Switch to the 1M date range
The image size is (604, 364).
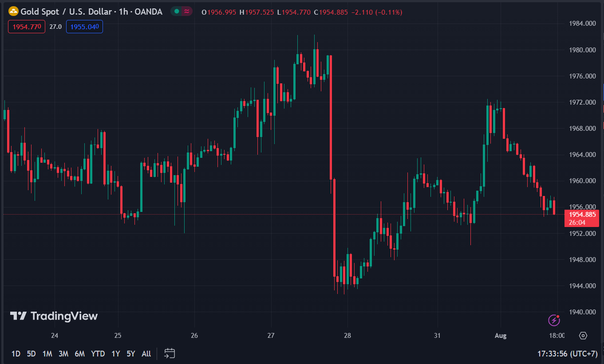click(x=47, y=354)
